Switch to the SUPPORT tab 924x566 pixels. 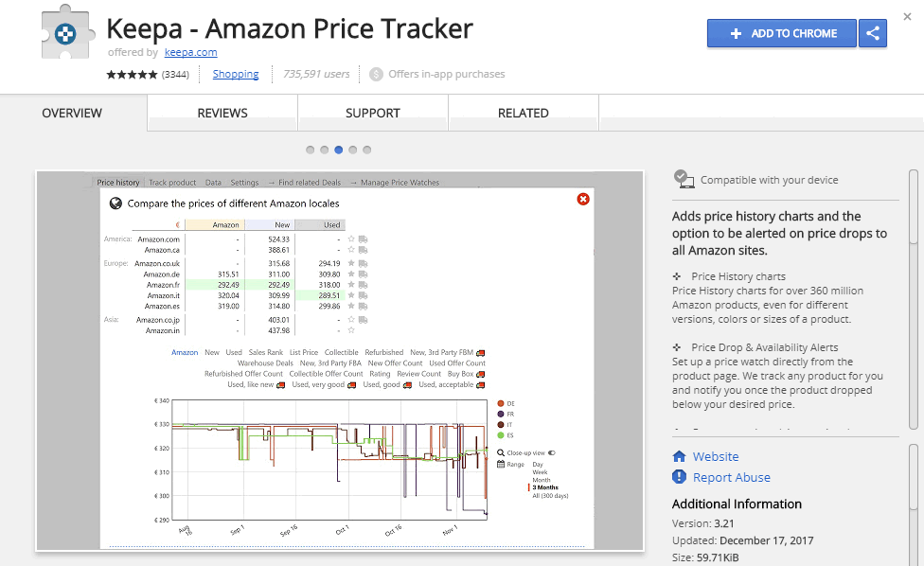click(372, 113)
